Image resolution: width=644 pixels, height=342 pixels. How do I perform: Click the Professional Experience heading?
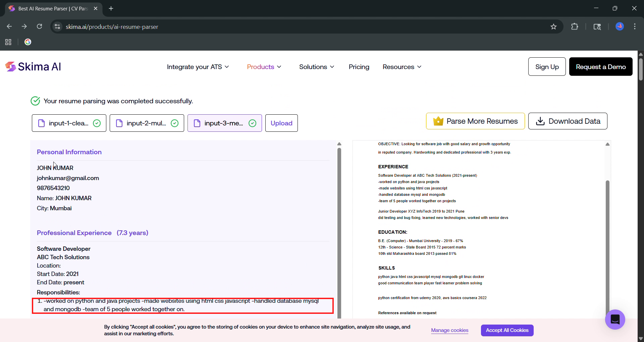point(74,233)
